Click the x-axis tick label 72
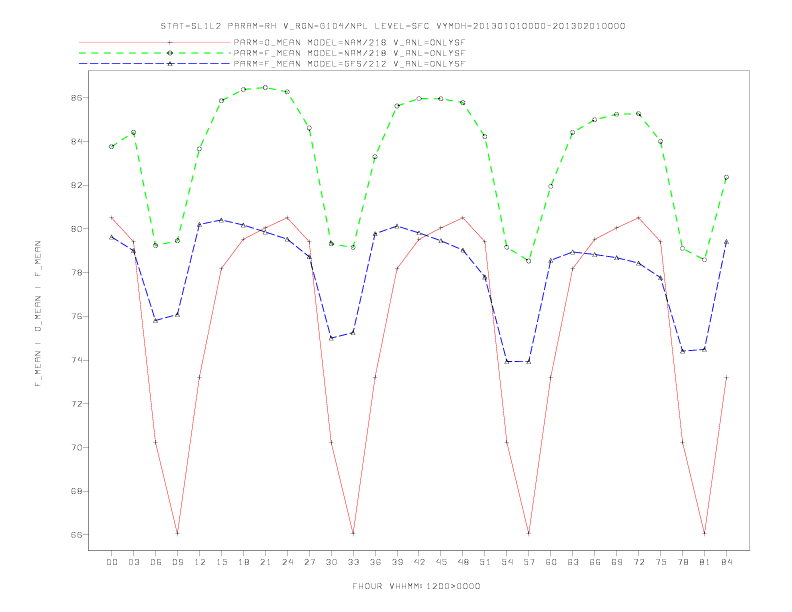Screen dimensions: 792x612 pyautogui.click(x=638, y=562)
